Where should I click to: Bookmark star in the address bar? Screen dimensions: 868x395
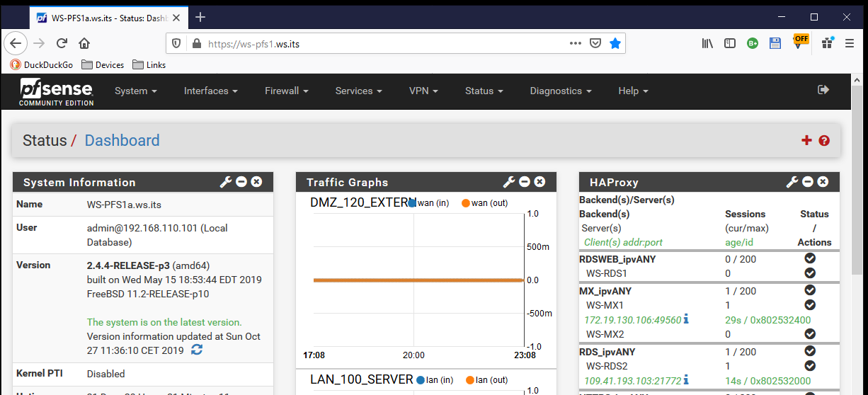[615, 43]
